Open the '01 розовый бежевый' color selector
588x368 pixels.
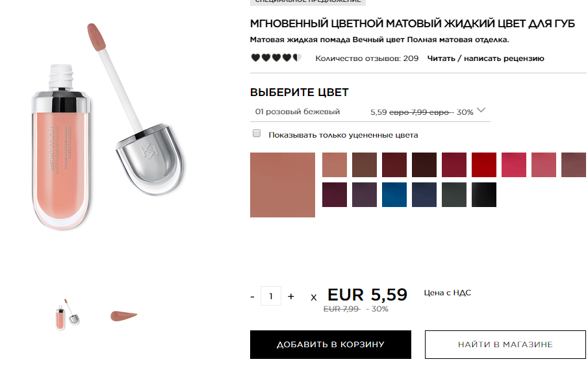point(370,112)
